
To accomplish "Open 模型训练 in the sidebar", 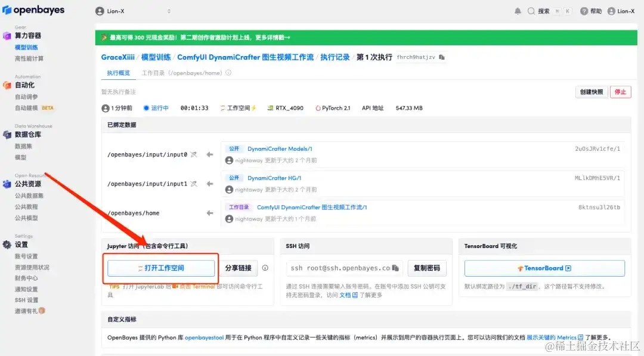I will point(26,47).
